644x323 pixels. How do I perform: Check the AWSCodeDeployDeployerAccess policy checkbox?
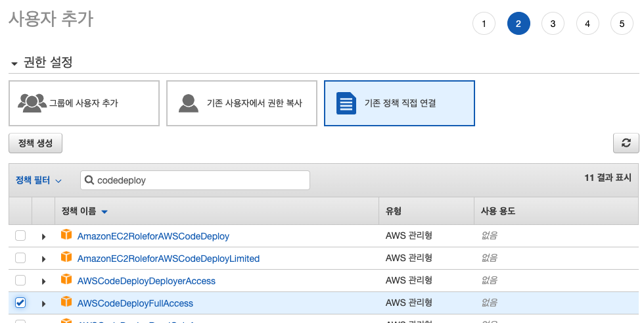pyautogui.click(x=20, y=280)
